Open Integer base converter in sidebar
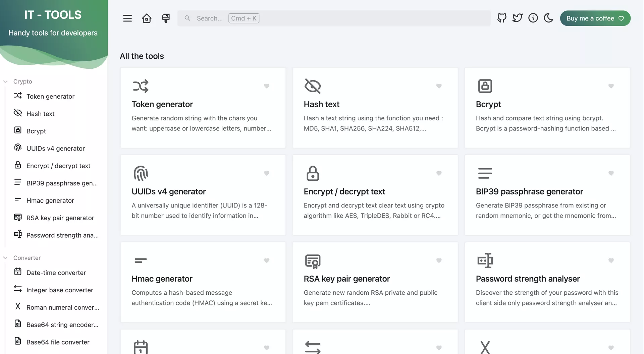The width and height of the screenshot is (644, 354). 60,290
